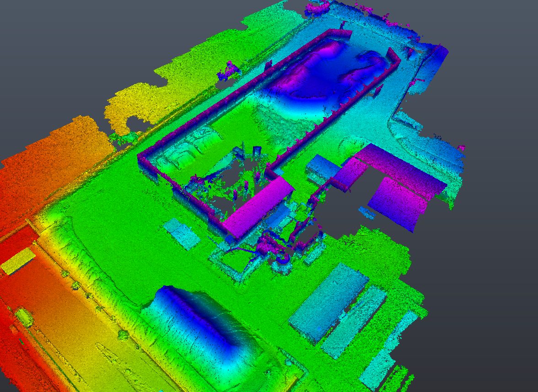Select the yellow rectangle on red area
Screen dimensions: 538x392
click(18, 261)
